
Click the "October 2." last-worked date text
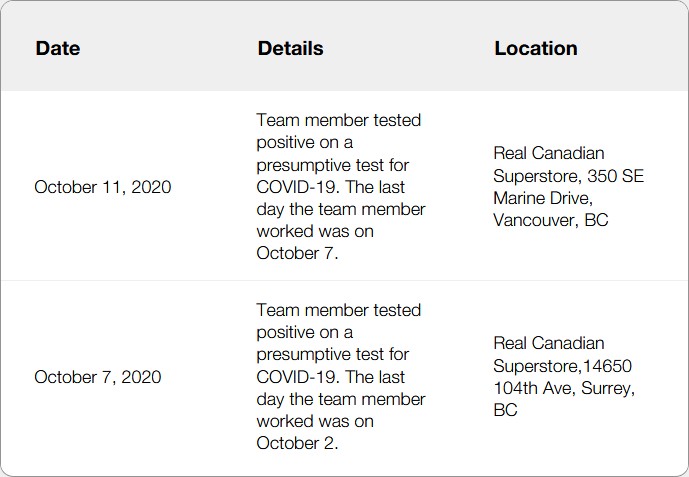click(298, 443)
